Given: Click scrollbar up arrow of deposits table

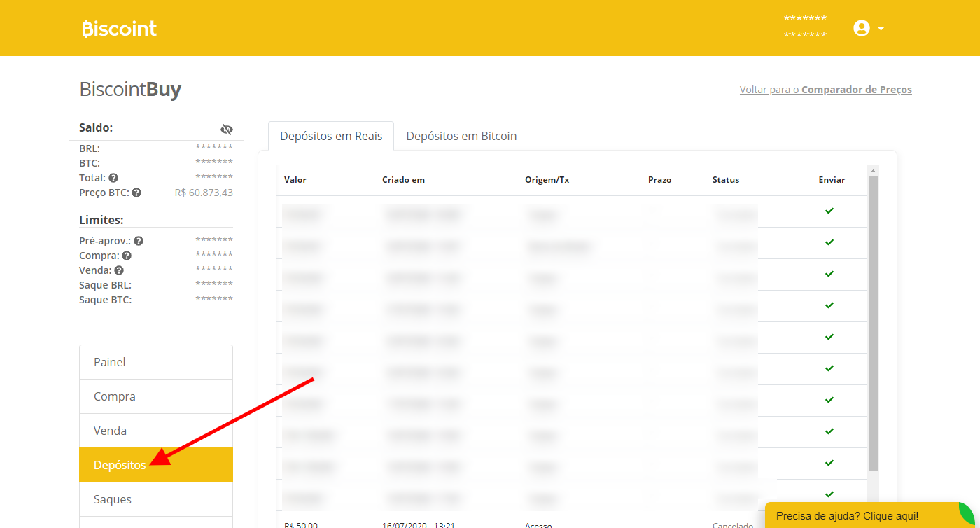Looking at the screenshot, I should pyautogui.click(x=873, y=170).
